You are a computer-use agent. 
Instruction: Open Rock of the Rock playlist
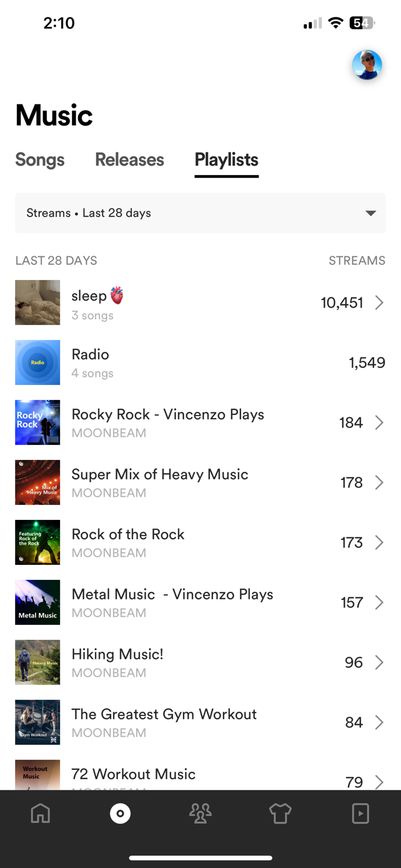point(128,535)
